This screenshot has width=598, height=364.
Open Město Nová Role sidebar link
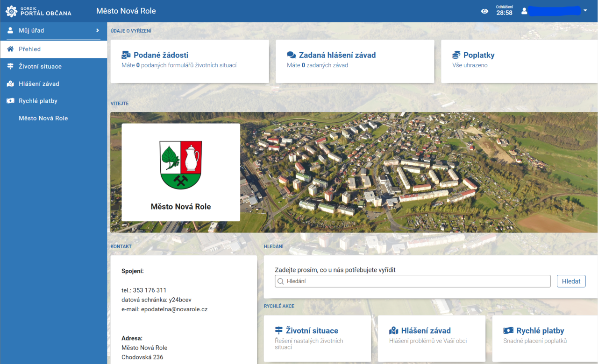pyautogui.click(x=43, y=118)
